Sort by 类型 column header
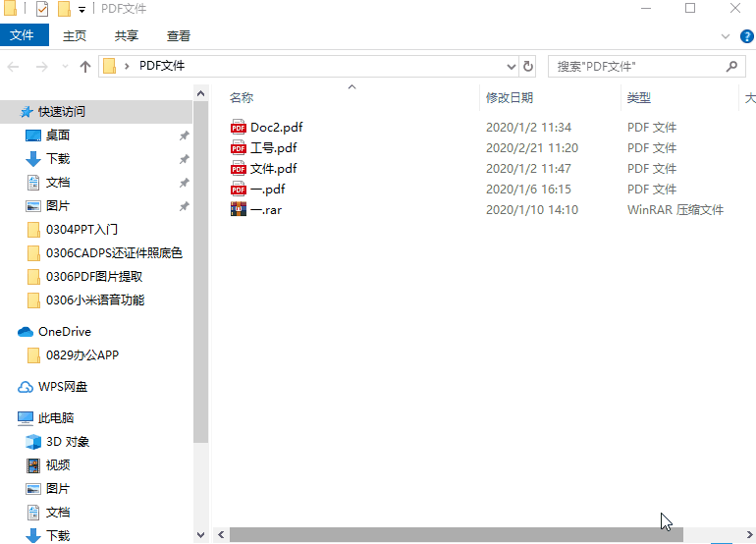Image resolution: width=756 pixels, height=544 pixels. pyautogui.click(x=639, y=98)
